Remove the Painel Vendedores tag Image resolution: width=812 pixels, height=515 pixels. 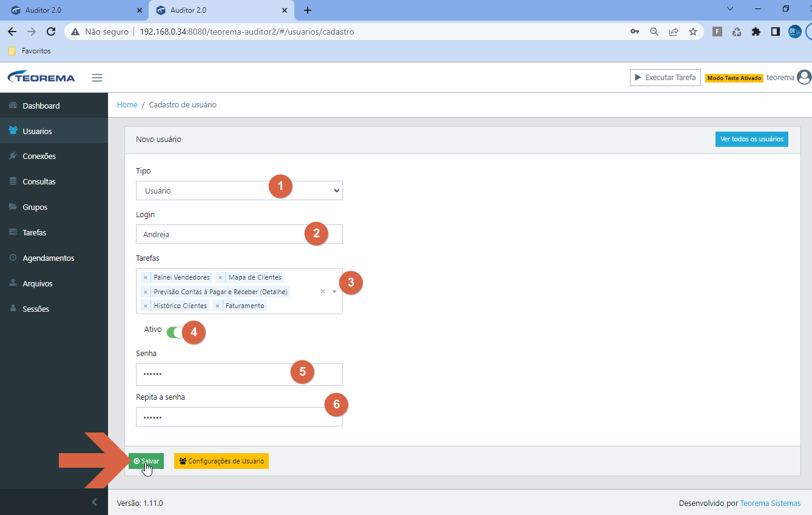145,277
